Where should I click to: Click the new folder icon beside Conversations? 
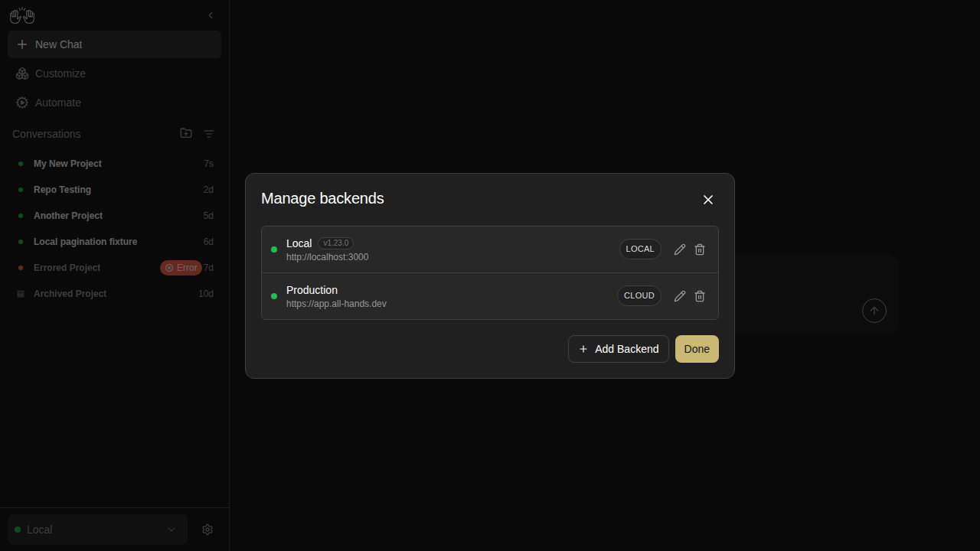pos(186,133)
